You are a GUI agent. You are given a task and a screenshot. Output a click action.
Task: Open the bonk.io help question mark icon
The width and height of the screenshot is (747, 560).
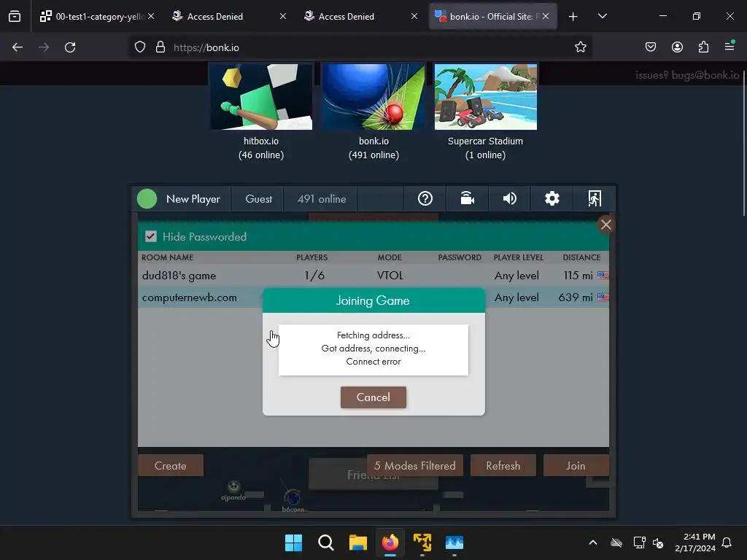click(x=425, y=198)
